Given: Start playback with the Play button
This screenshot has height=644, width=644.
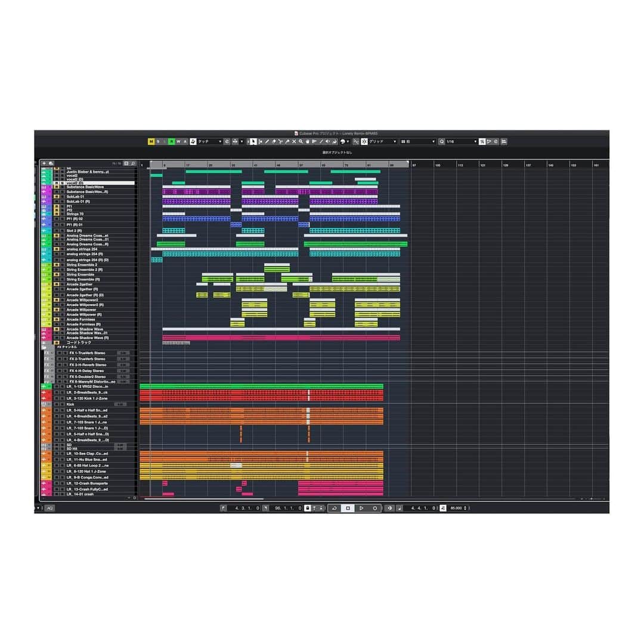Looking at the screenshot, I should click(361, 508).
